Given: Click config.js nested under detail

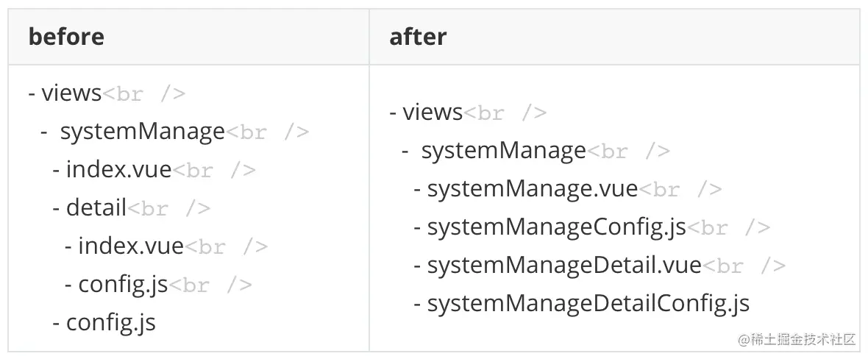Looking at the screenshot, I should coord(124,284).
